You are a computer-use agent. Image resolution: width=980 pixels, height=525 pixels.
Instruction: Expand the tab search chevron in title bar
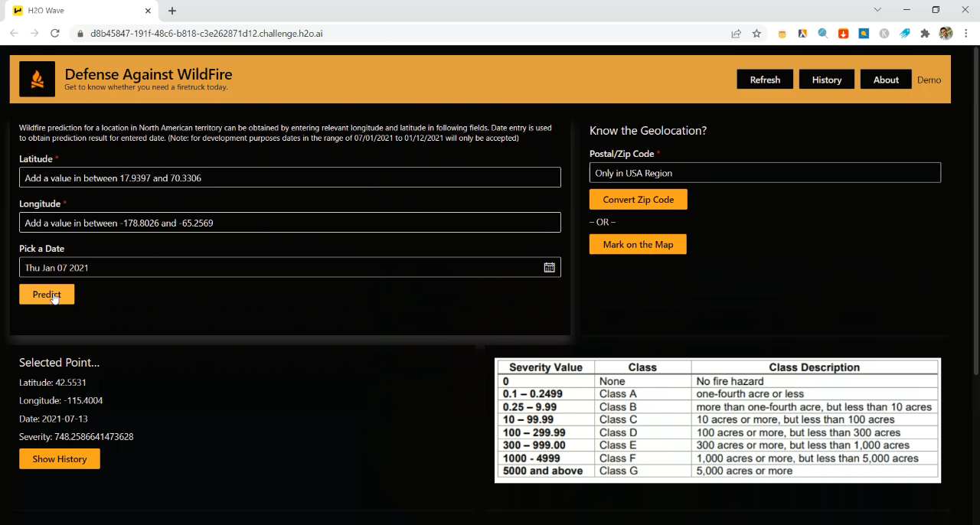click(x=877, y=10)
